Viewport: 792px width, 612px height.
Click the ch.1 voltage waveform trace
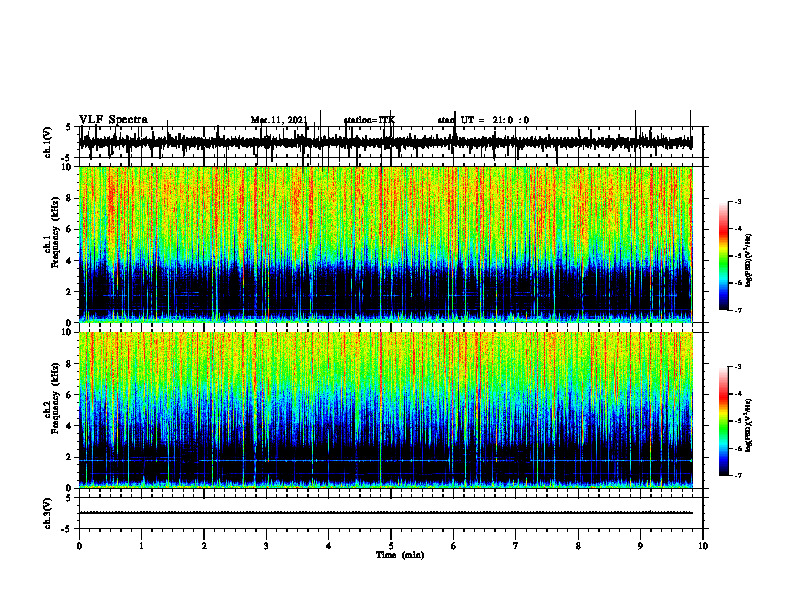coord(385,142)
